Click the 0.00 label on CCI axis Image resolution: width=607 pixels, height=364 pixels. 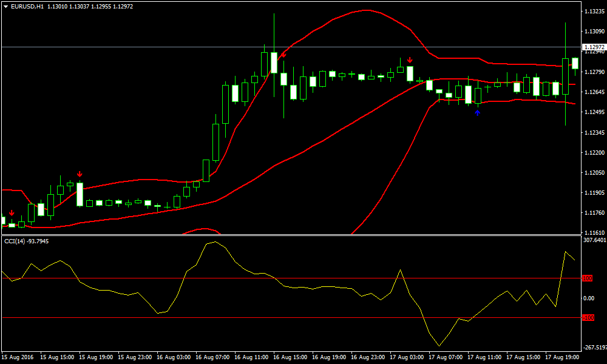(589, 298)
